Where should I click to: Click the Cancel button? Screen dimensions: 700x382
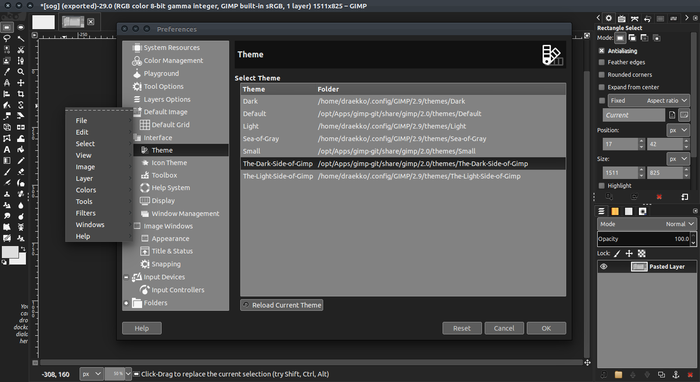click(504, 328)
